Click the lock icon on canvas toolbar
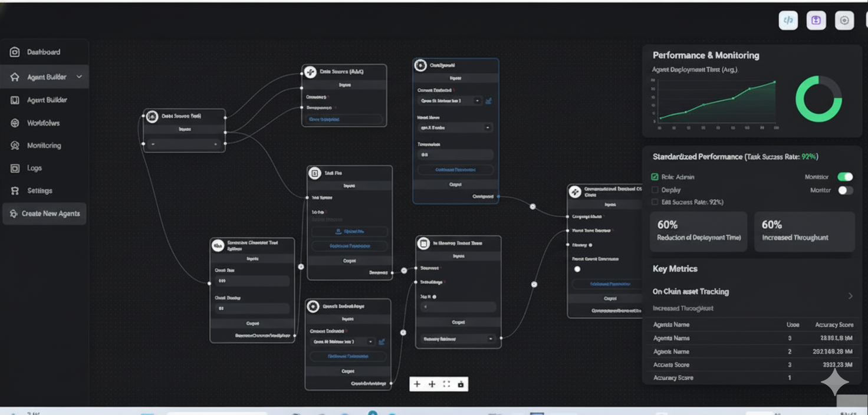This screenshot has height=415, width=868. click(x=461, y=384)
